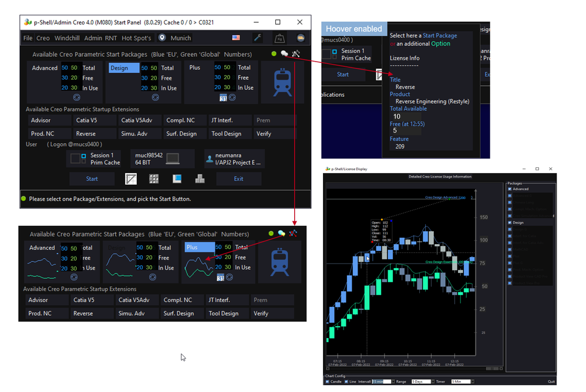Viewport: 586px width, 392px height.
Task: Select the Design start package
Action: tap(124, 68)
